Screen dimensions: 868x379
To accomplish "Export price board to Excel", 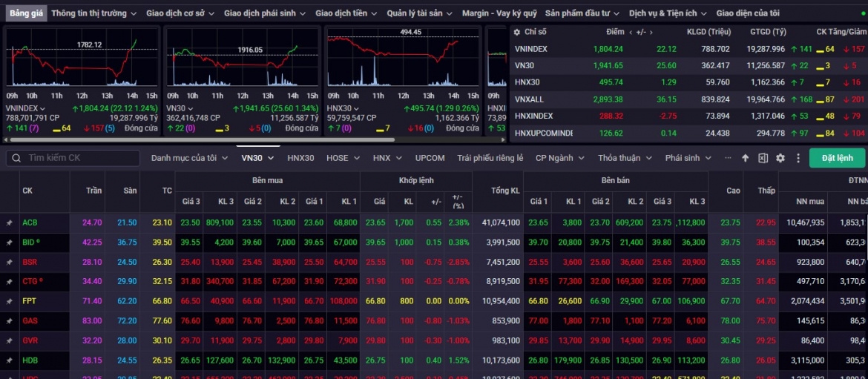I will coord(763,158).
